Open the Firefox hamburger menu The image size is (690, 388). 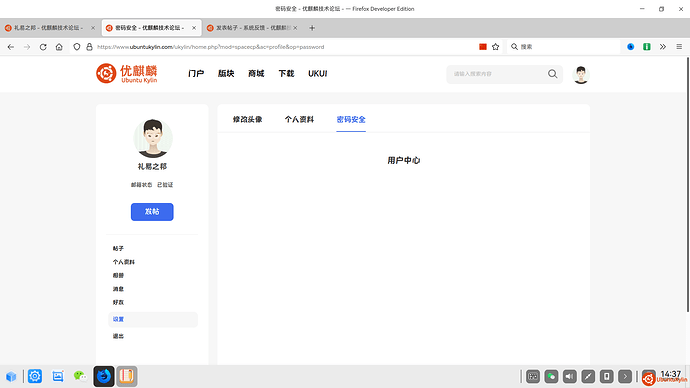point(679,47)
